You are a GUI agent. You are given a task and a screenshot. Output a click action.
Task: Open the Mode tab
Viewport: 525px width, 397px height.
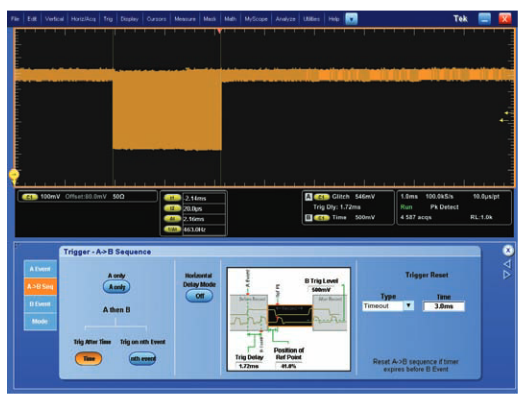point(40,321)
